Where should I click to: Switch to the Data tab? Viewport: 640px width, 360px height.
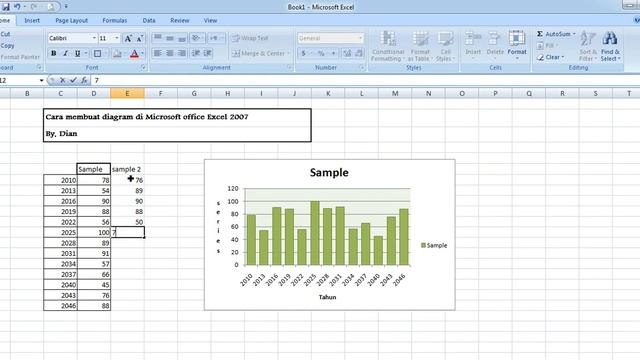coord(149,20)
